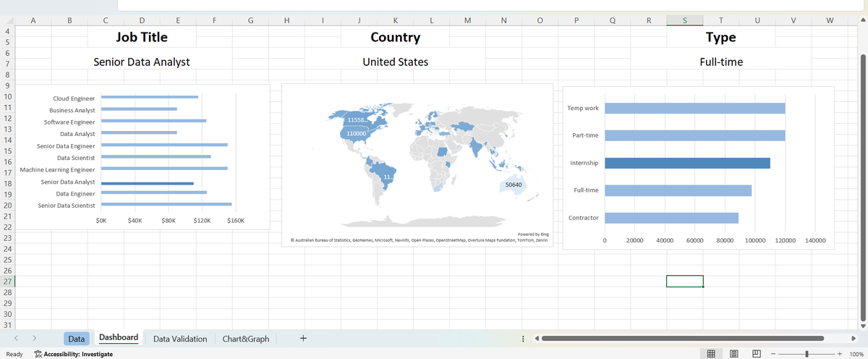This screenshot has height=359, width=868.
Task: Click the Cloud Engineer bar in the chart
Action: pyautogui.click(x=150, y=96)
